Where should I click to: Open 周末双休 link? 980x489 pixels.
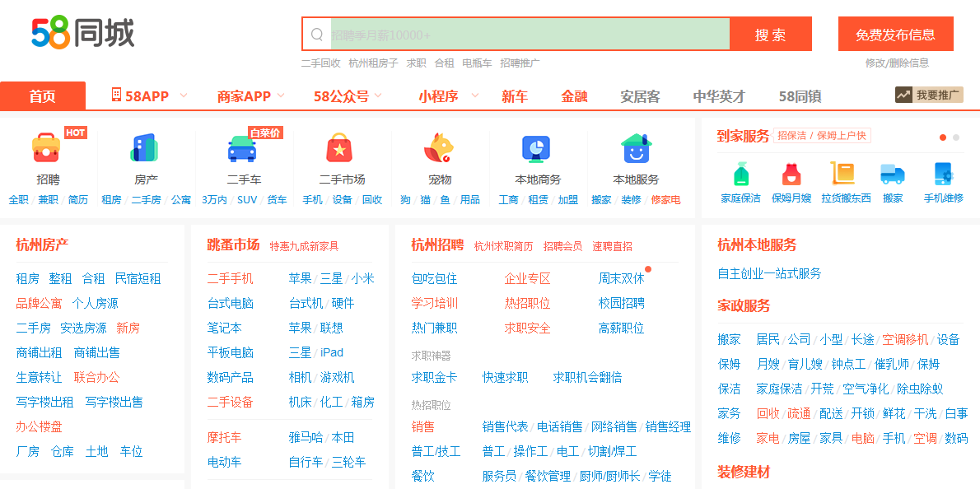click(621, 278)
